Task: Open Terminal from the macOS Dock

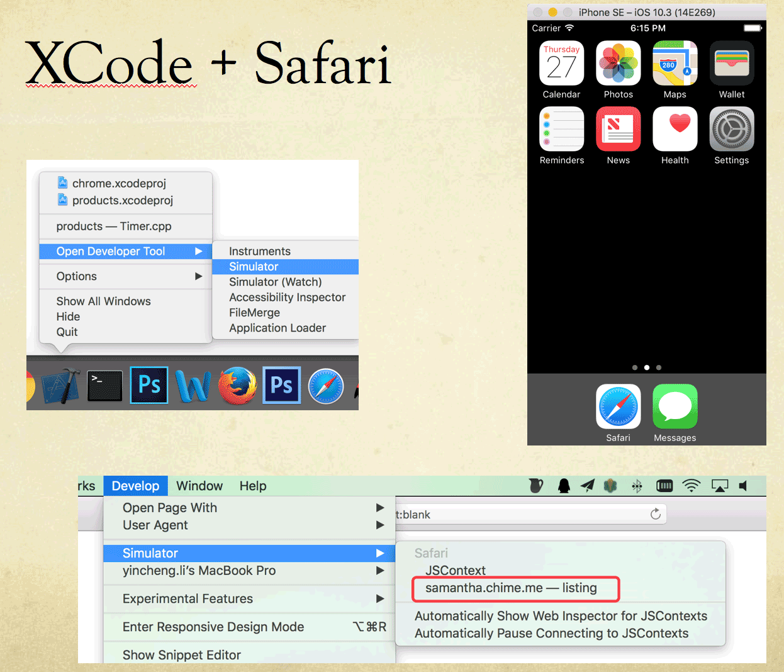Action: [104, 386]
